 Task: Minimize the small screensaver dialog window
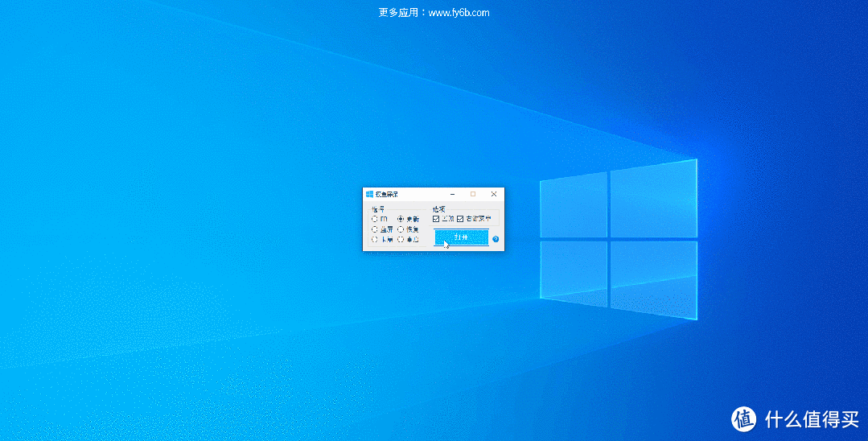453,194
